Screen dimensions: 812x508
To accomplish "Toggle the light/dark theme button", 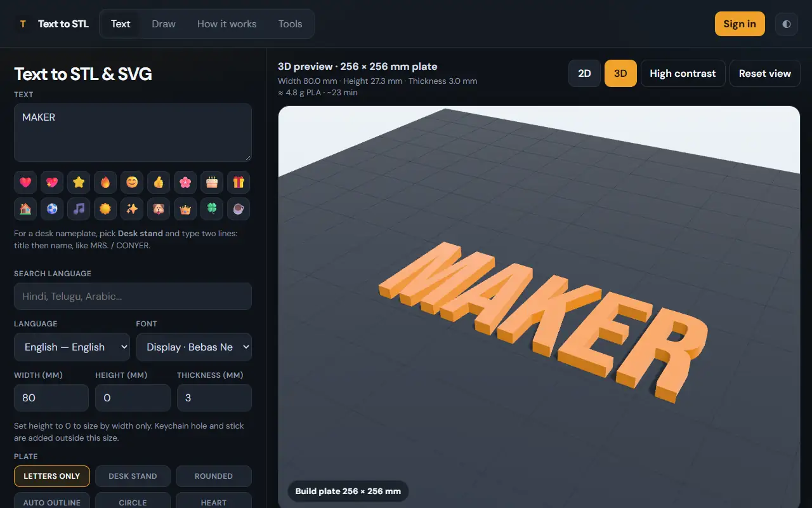I will pos(787,24).
